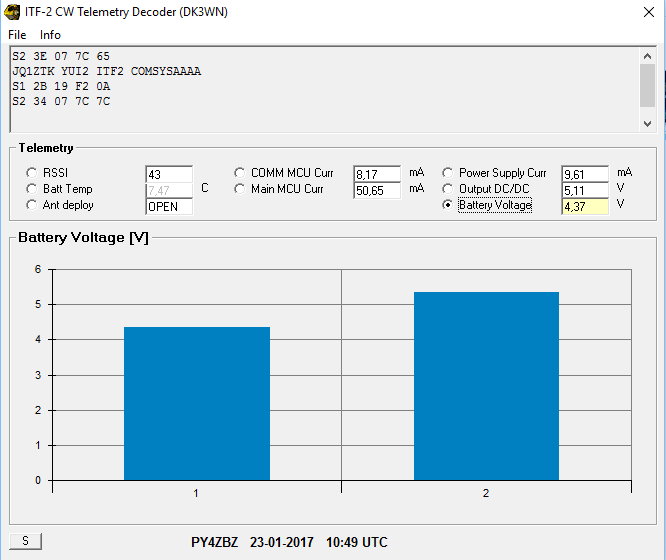The image size is (666, 560).
Task: Click the Ant deploy field showing OPEN
Action: (169, 206)
